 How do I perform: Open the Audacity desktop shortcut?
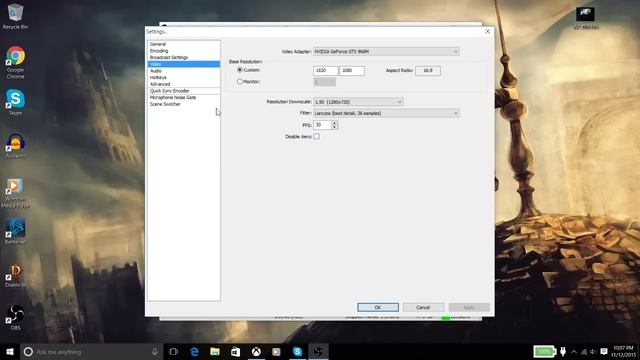click(16, 146)
